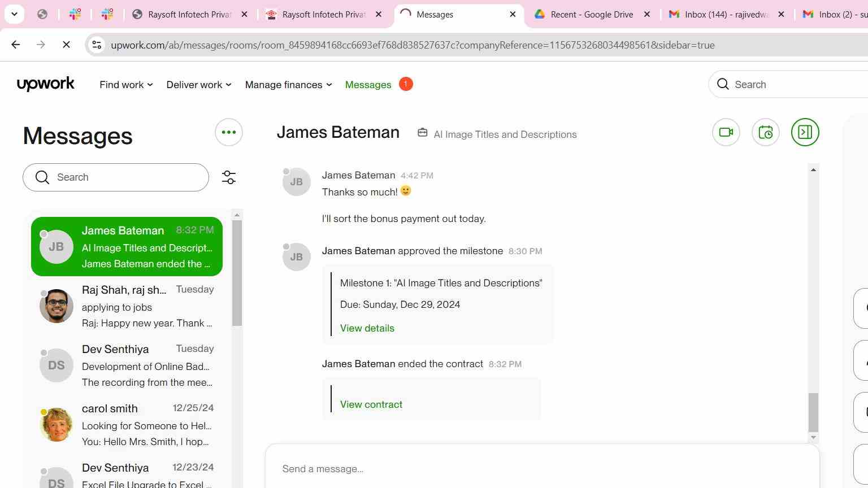Screen dimensions: 868x488
Task: Click the briefcase icon beside the job title
Action: click(x=422, y=133)
